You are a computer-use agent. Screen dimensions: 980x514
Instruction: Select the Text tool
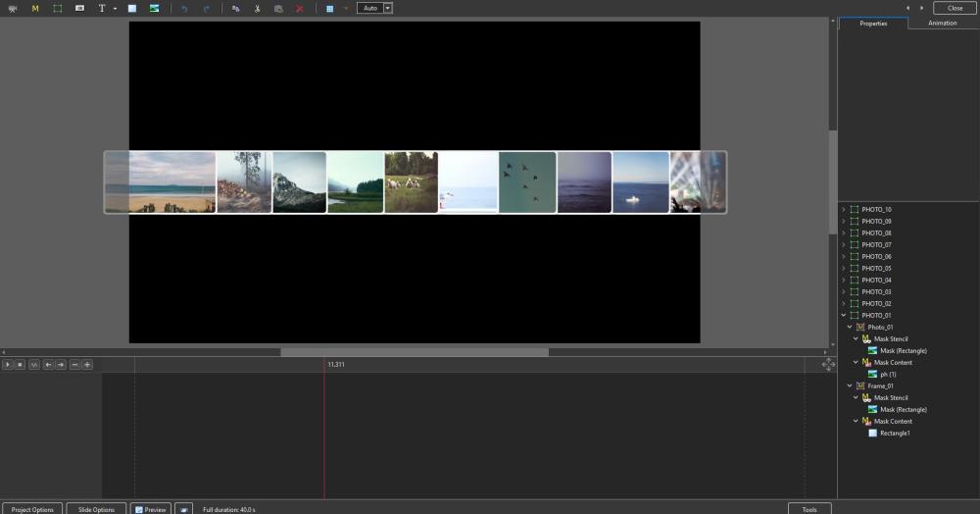tap(102, 8)
